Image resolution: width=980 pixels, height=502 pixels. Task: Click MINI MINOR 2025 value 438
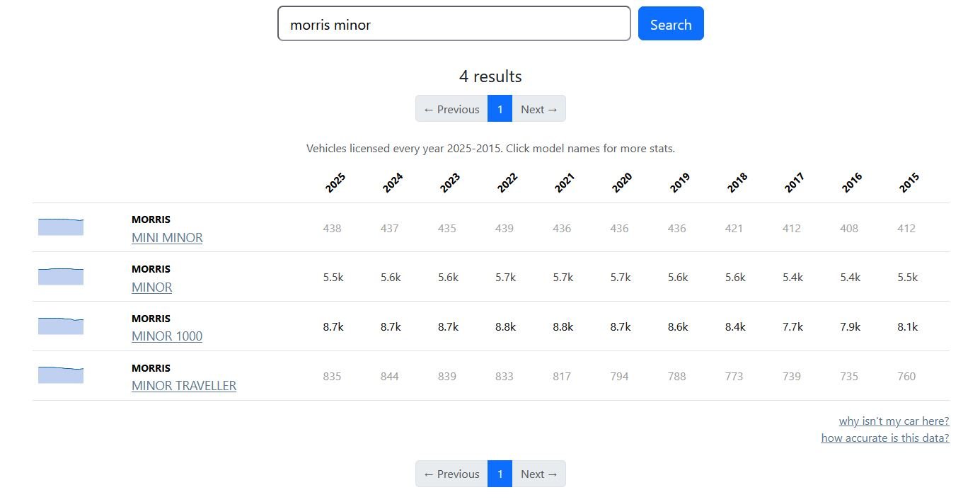[332, 228]
